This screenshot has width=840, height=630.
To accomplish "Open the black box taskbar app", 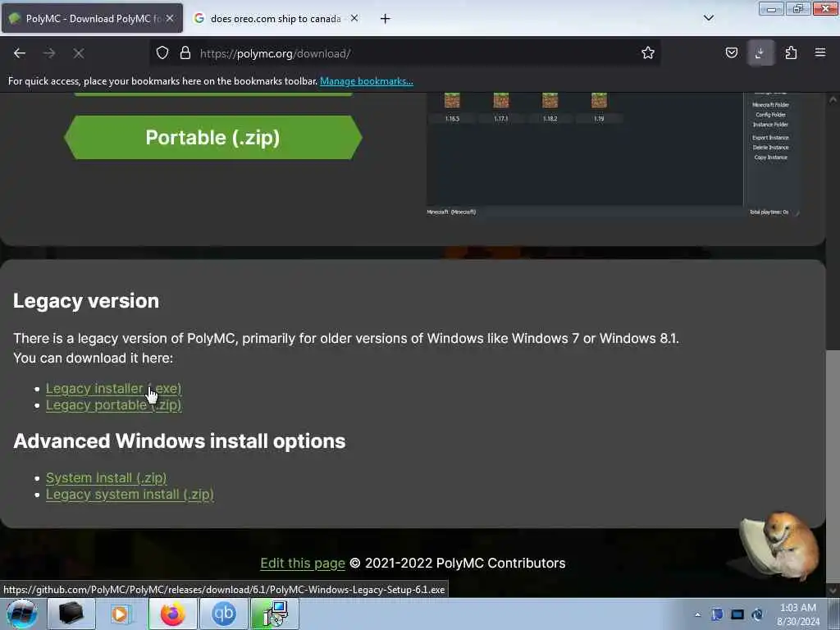I will [71, 614].
